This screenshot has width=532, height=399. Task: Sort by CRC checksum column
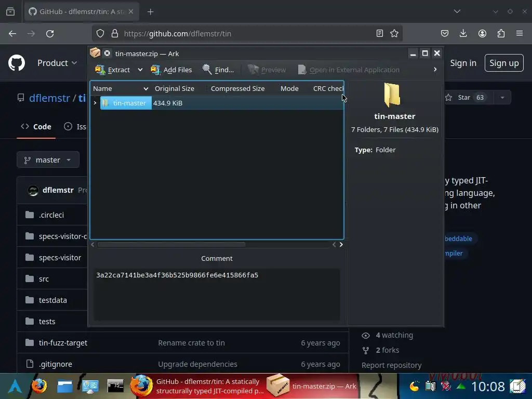click(328, 88)
